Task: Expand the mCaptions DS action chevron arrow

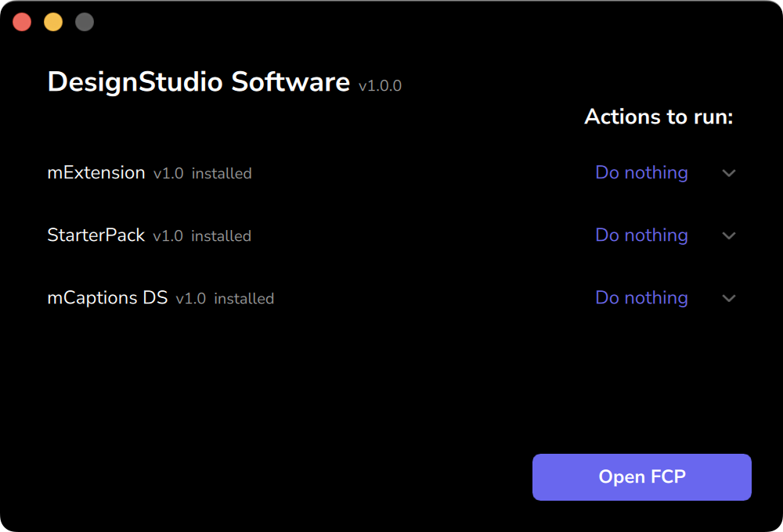Action: (x=729, y=298)
